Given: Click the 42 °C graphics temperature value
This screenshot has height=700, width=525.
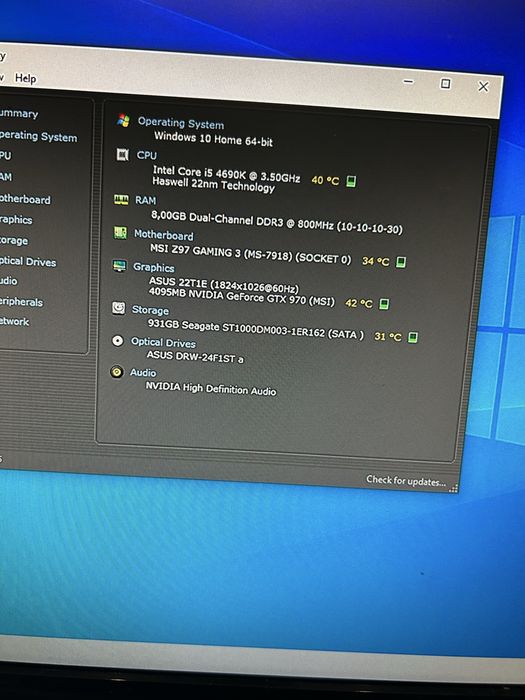Looking at the screenshot, I should 358,303.
